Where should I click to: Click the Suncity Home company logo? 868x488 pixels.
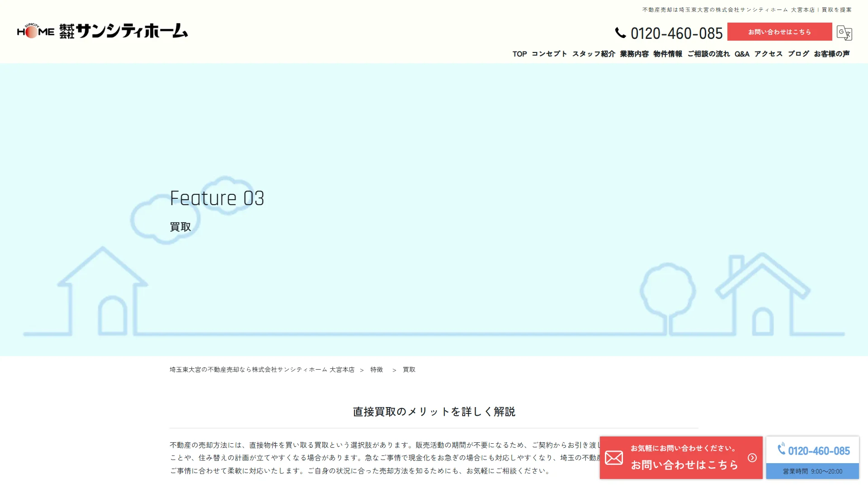102,31
